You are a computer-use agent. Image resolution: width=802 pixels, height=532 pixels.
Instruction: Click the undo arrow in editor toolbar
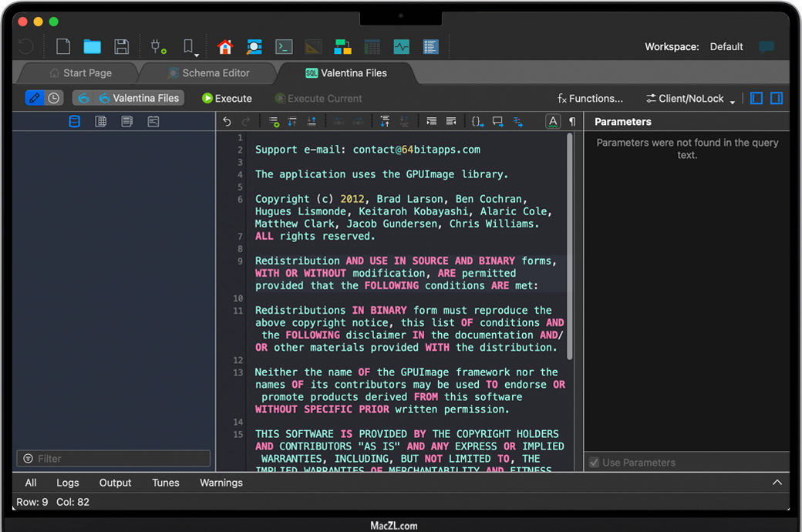point(227,122)
